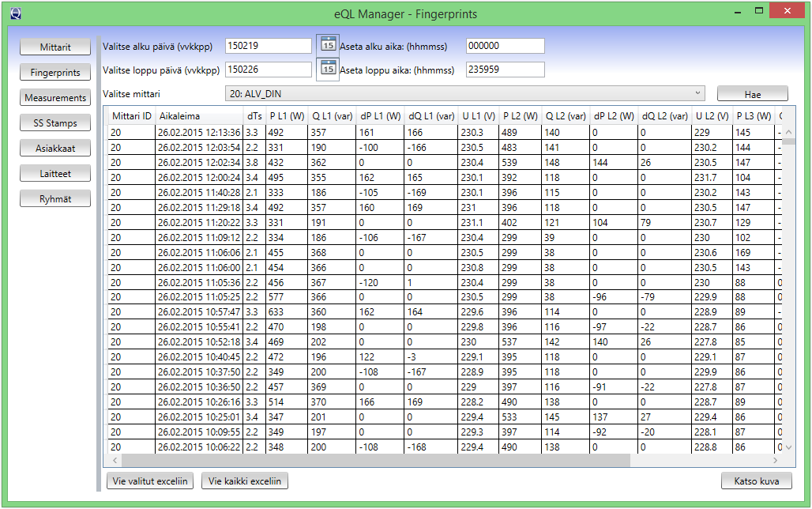812x509 pixels.
Task: Select row with timestamp 26.02.2015 10:57:47
Action: pos(445,312)
